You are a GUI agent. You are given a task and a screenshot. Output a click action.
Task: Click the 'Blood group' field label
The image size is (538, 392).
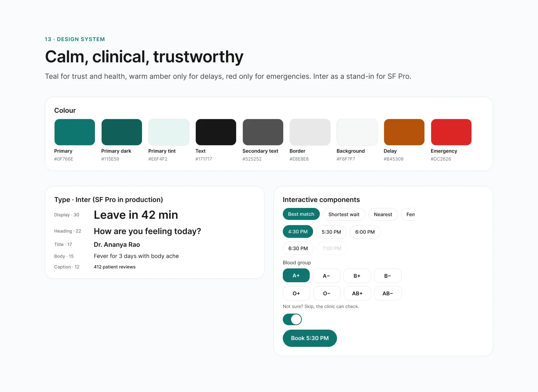(297, 263)
